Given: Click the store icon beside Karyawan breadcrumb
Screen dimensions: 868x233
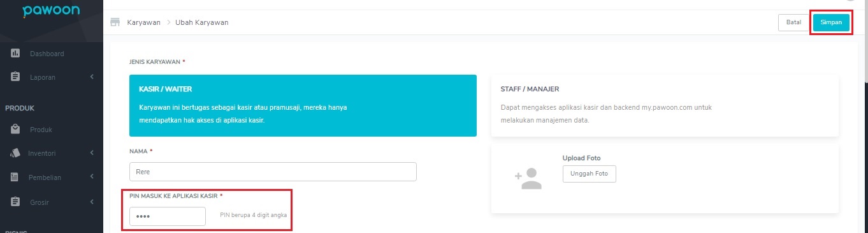Looking at the screenshot, I should coord(115,22).
